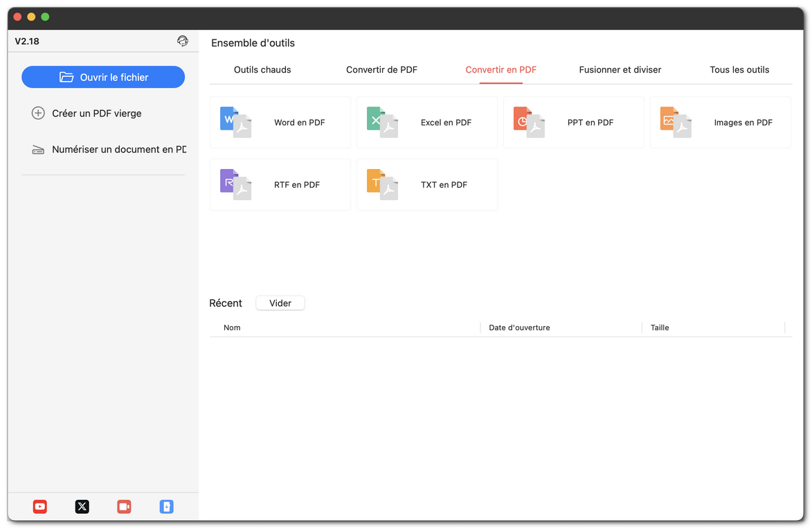Open the customer support headset icon
Image resolution: width=812 pixels, height=529 pixels.
click(x=183, y=42)
